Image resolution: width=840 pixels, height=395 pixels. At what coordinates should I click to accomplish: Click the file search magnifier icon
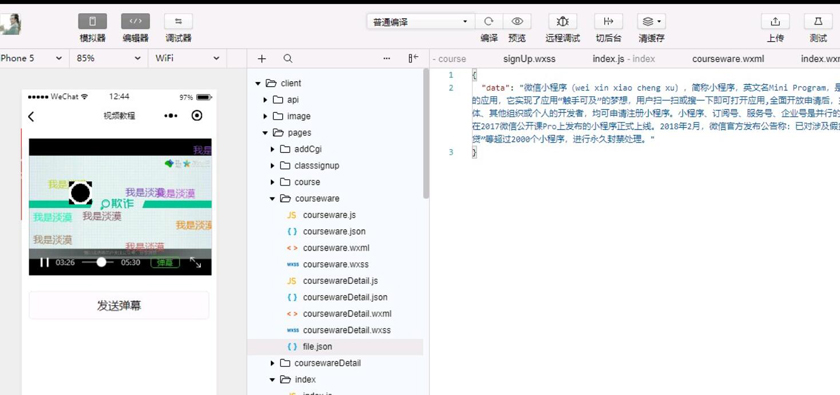coord(288,58)
